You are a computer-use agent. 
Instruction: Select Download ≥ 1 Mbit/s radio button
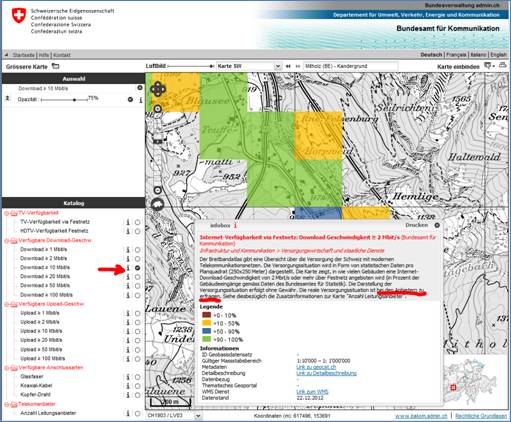(137, 250)
